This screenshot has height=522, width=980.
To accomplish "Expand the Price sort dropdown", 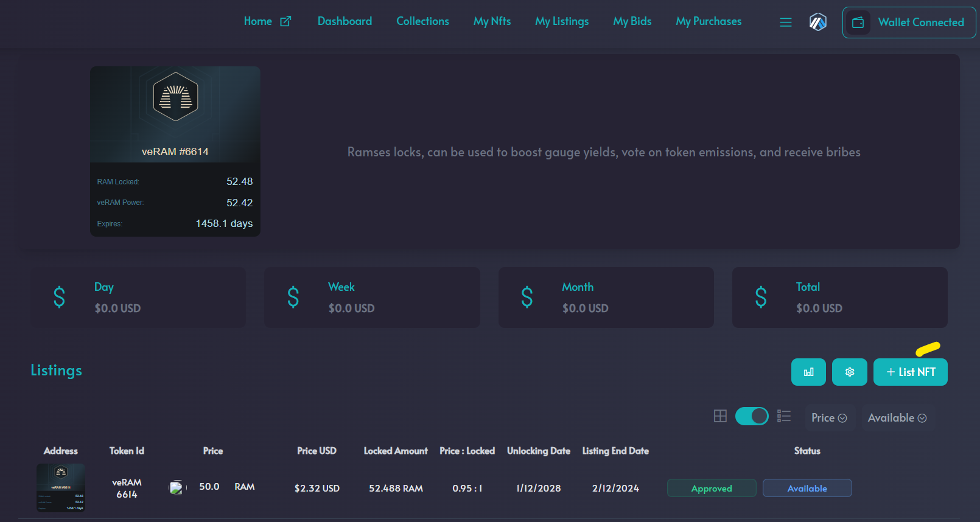I will tap(829, 418).
